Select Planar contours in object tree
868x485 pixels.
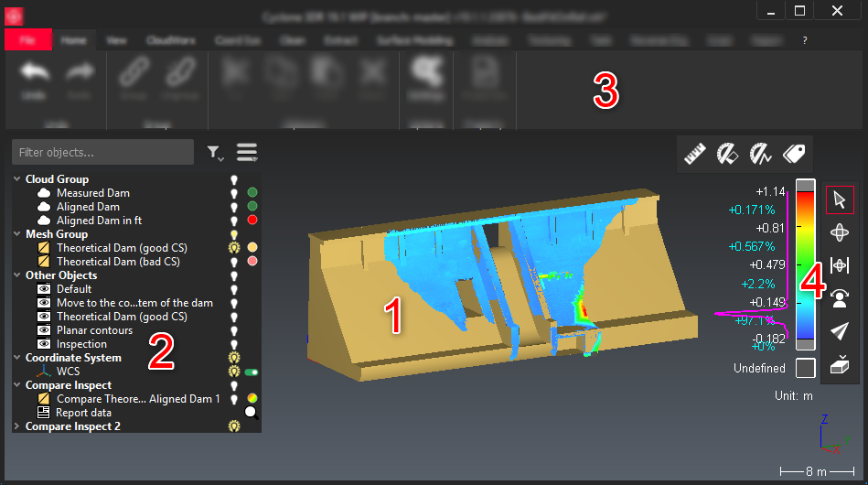(94, 330)
